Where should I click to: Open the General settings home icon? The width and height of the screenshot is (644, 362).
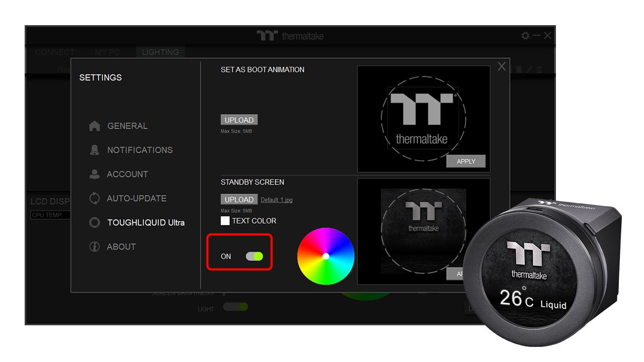click(x=94, y=126)
